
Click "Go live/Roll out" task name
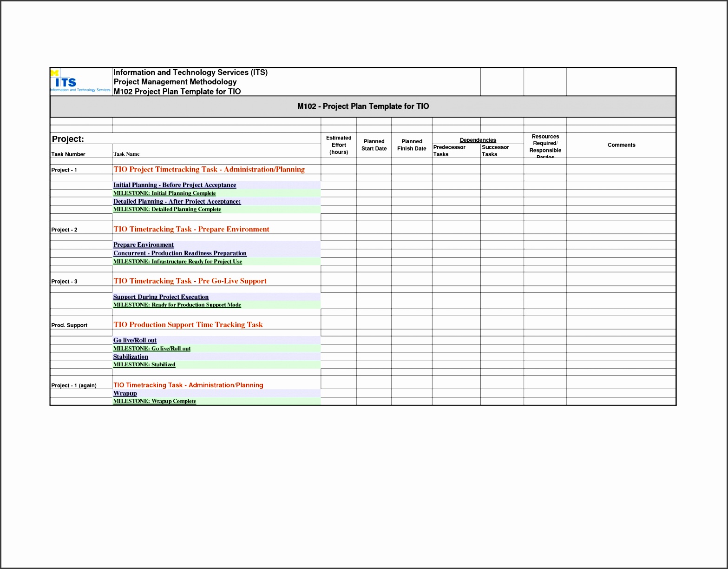click(x=135, y=340)
